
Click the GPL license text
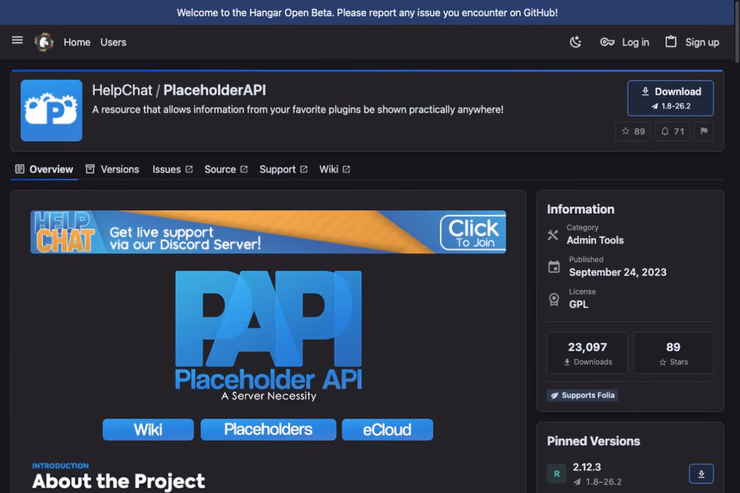pyautogui.click(x=579, y=304)
